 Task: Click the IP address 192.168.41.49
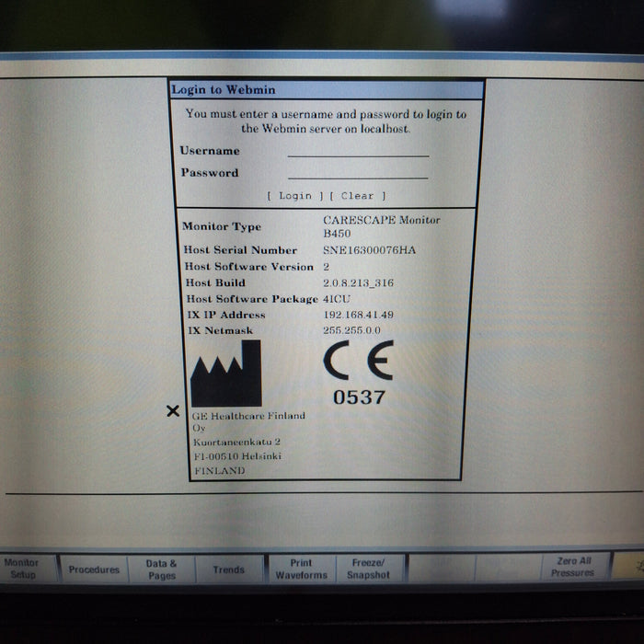pos(358,315)
